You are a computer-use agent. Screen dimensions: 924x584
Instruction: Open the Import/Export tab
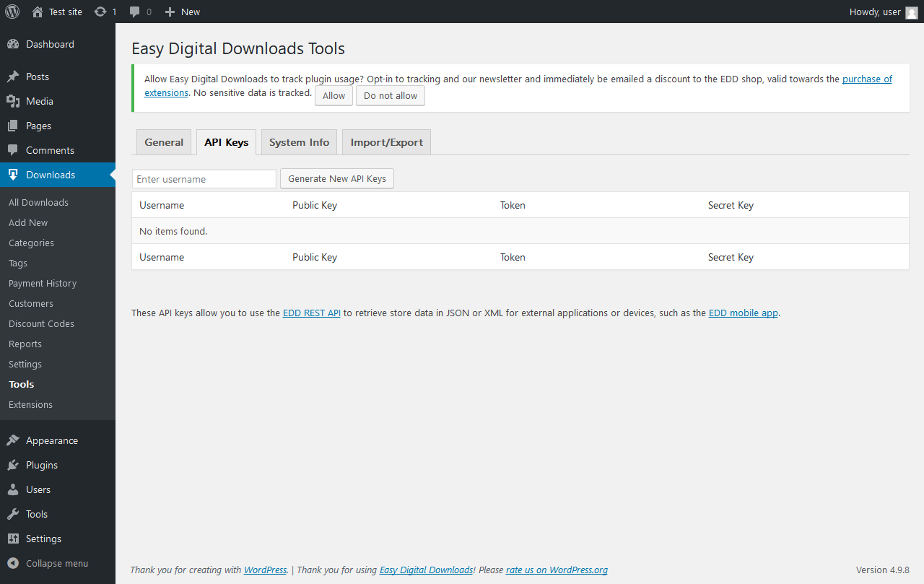[x=386, y=142]
